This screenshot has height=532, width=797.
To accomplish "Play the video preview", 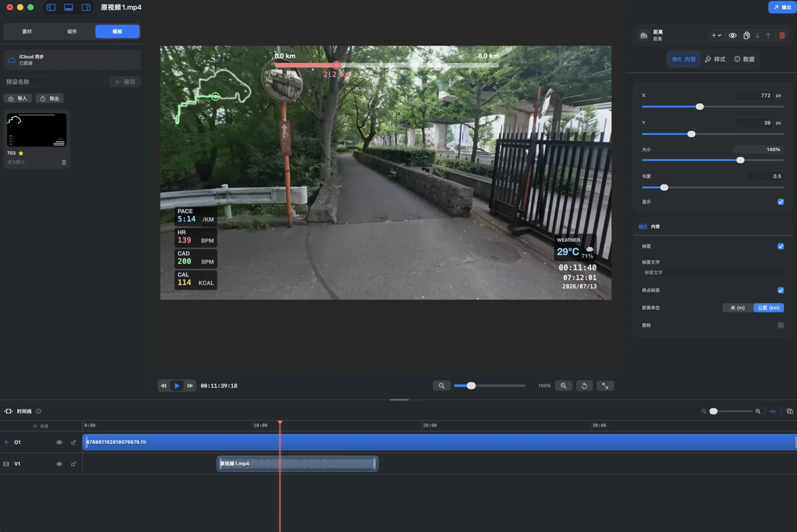I will pos(177,386).
